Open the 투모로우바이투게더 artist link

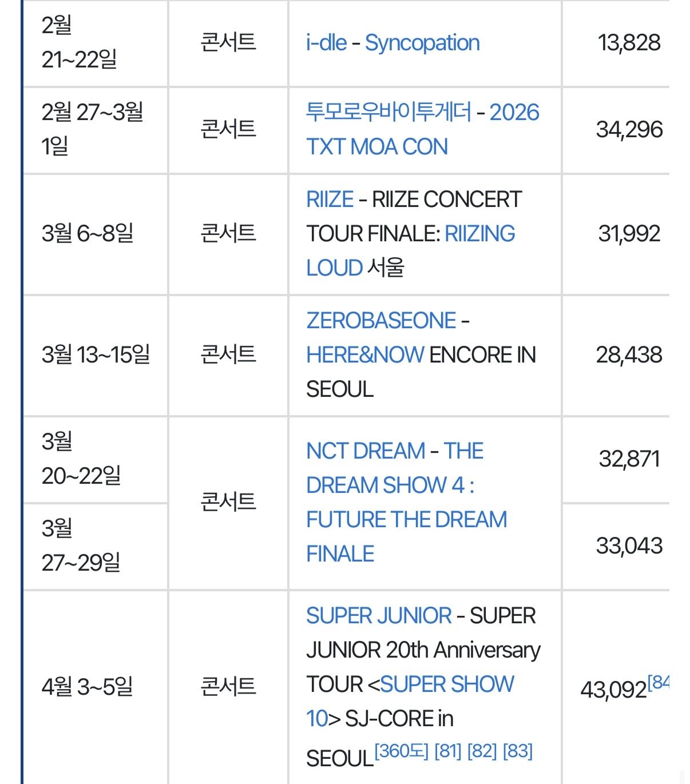(x=388, y=112)
